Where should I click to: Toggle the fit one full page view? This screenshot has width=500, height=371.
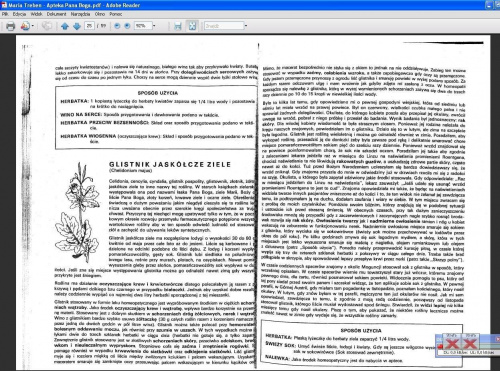pyautogui.click(x=192, y=26)
